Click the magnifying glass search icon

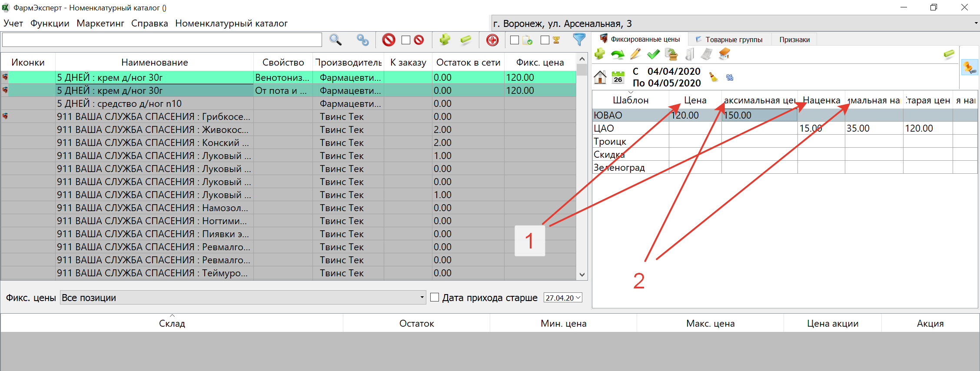pyautogui.click(x=335, y=40)
